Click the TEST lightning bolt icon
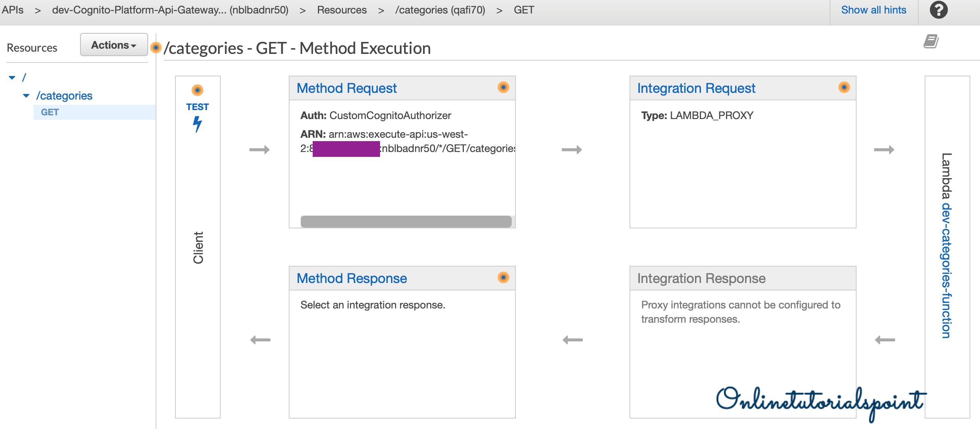 coord(197,124)
